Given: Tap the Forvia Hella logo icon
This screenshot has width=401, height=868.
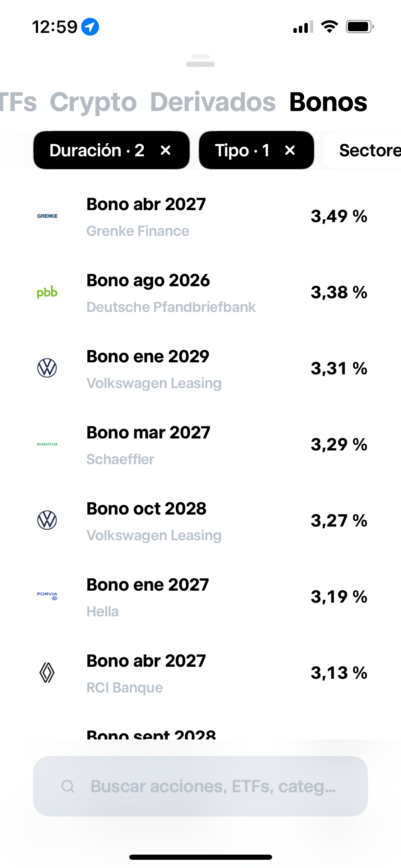Looking at the screenshot, I should coord(47,596).
